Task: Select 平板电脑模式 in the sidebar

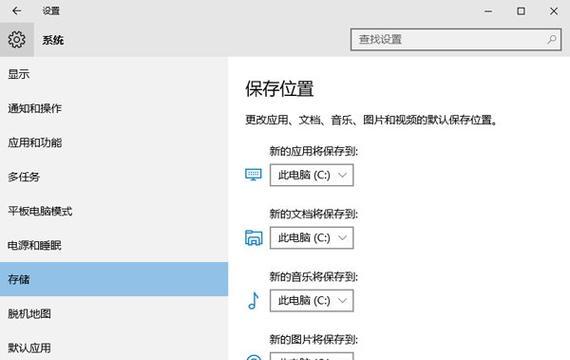Action: (x=114, y=211)
